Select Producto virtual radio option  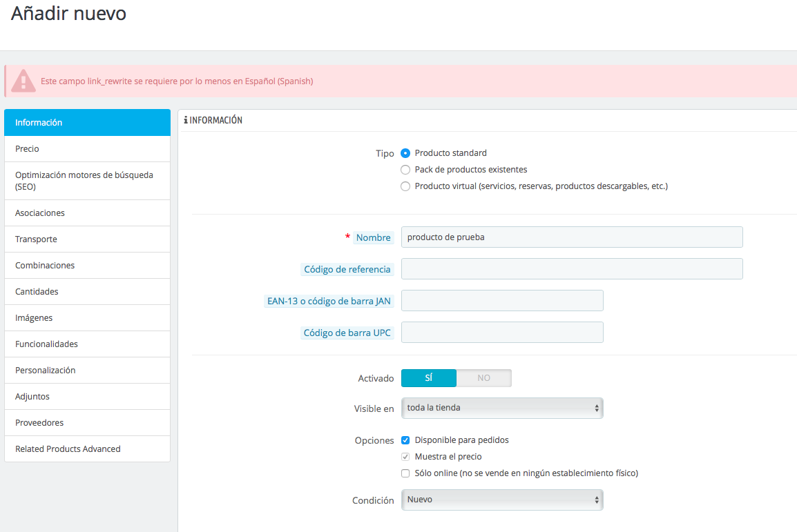point(405,186)
